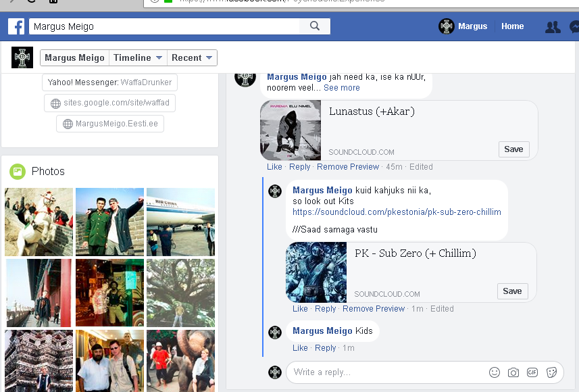Like the Sub Zero comment
This screenshot has height=392, width=579.
point(300,309)
